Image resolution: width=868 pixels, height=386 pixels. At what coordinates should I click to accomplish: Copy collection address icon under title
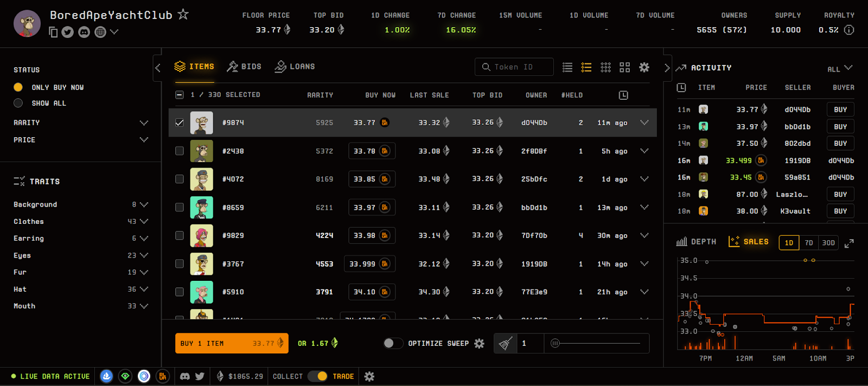[53, 32]
